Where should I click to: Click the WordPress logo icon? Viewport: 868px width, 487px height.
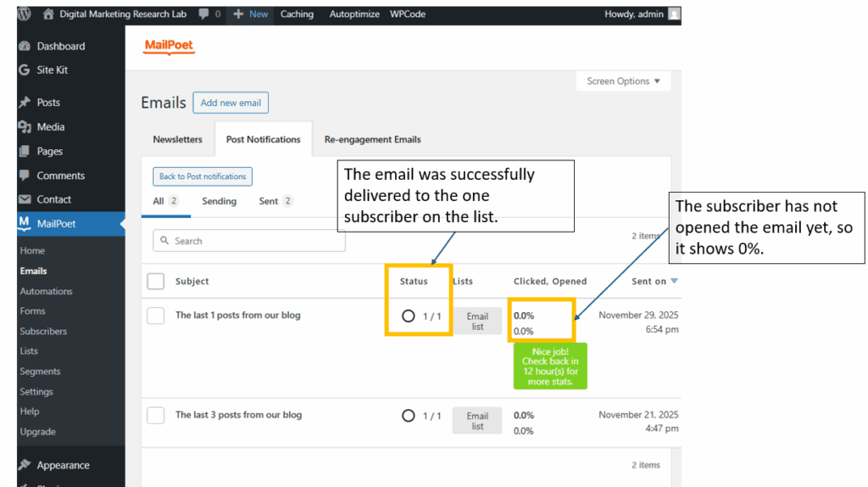point(25,14)
